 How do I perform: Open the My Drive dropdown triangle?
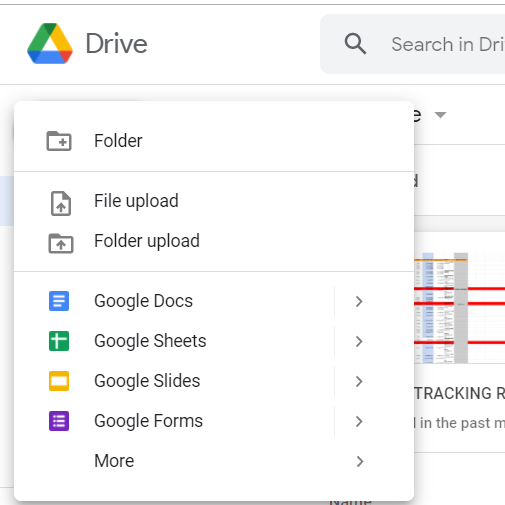(440, 115)
